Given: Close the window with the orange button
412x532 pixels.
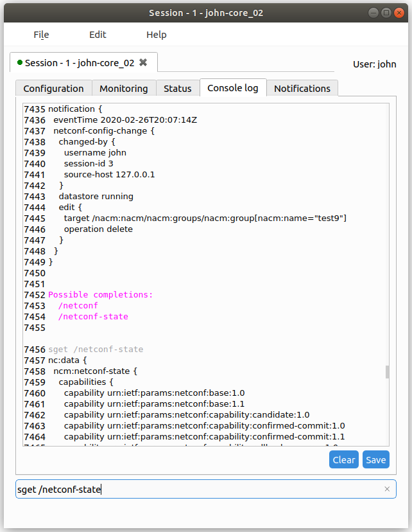Looking at the screenshot, I should (399, 13).
